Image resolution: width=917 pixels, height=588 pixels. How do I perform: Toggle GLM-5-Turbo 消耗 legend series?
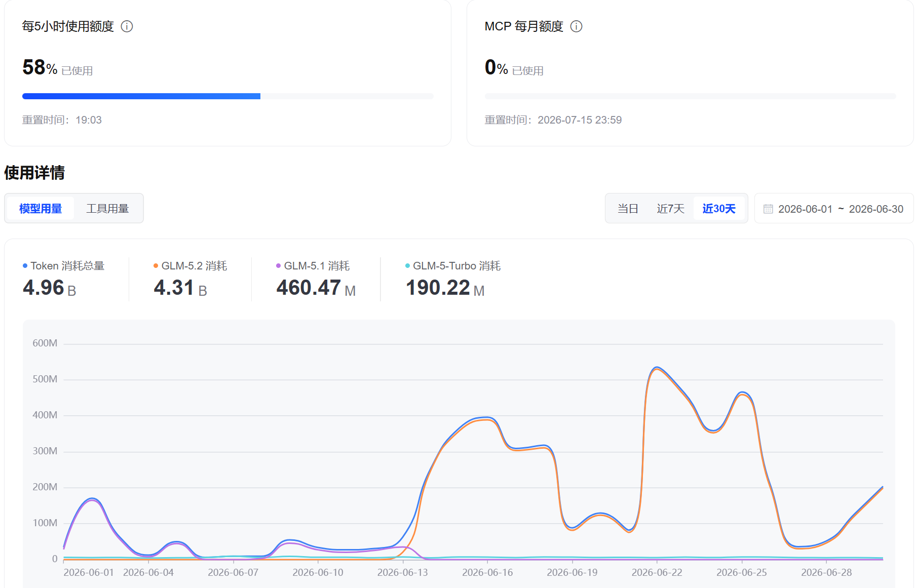point(453,266)
